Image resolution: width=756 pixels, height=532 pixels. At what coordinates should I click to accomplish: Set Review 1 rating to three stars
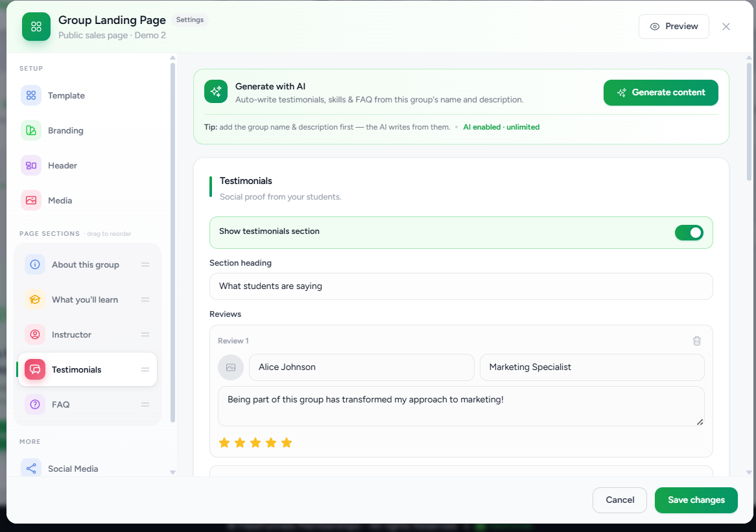click(255, 443)
